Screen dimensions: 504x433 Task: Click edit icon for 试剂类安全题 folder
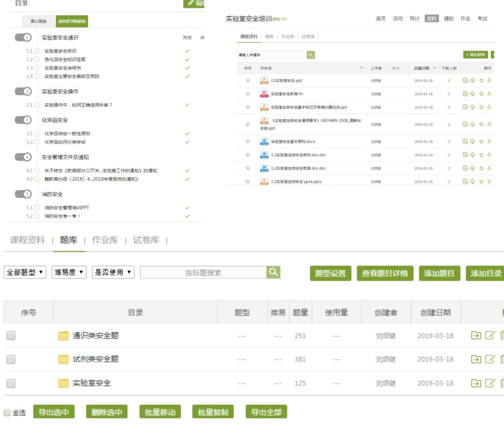[x=489, y=359]
